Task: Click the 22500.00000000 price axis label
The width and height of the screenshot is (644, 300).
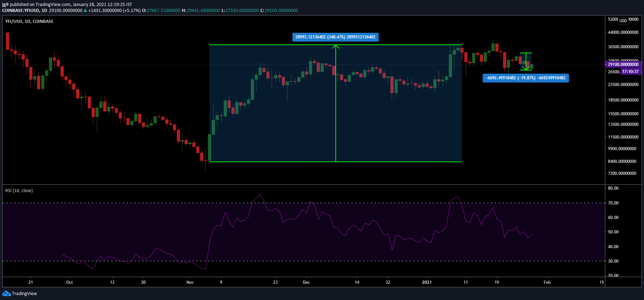Action: (623, 85)
